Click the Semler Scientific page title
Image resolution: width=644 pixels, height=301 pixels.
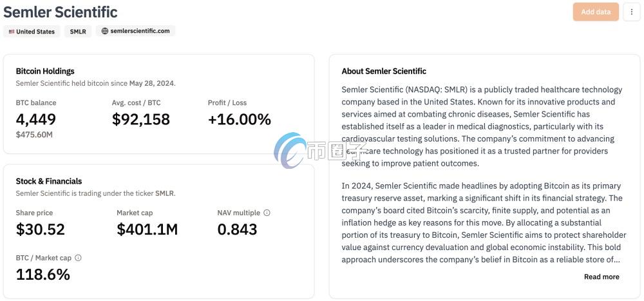point(61,12)
